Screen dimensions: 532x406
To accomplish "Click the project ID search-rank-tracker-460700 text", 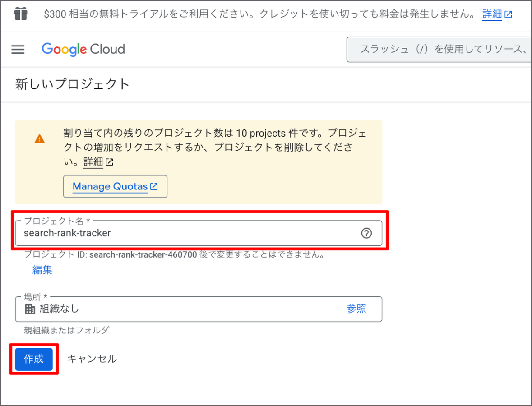I will (143, 254).
